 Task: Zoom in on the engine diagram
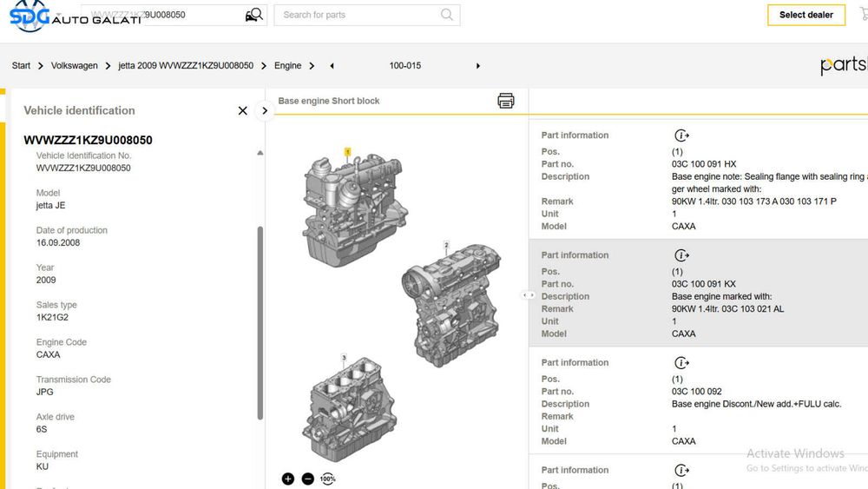[x=288, y=479]
